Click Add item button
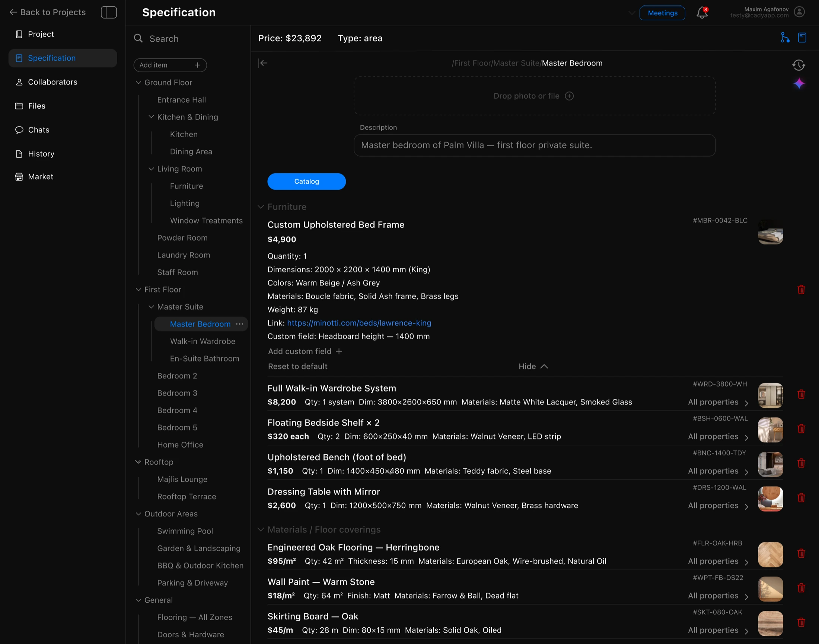The image size is (819, 644). (170, 65)
